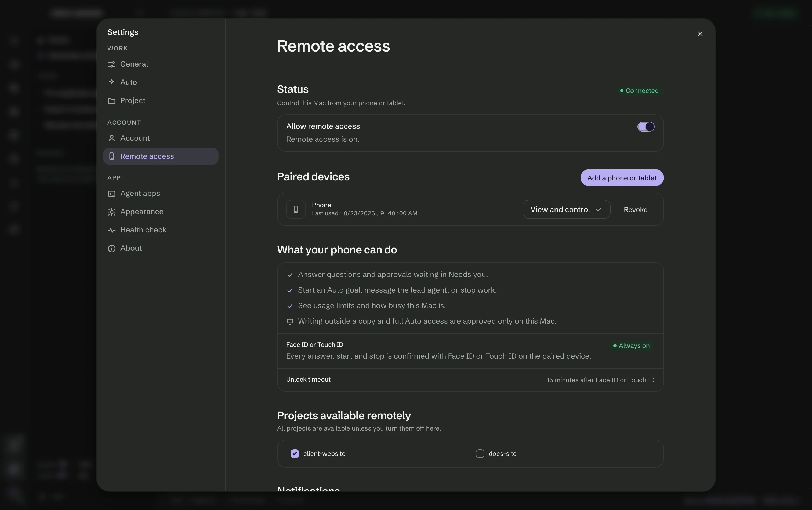
Task: Click the Project folder icon
Action: tap(112, 101)
